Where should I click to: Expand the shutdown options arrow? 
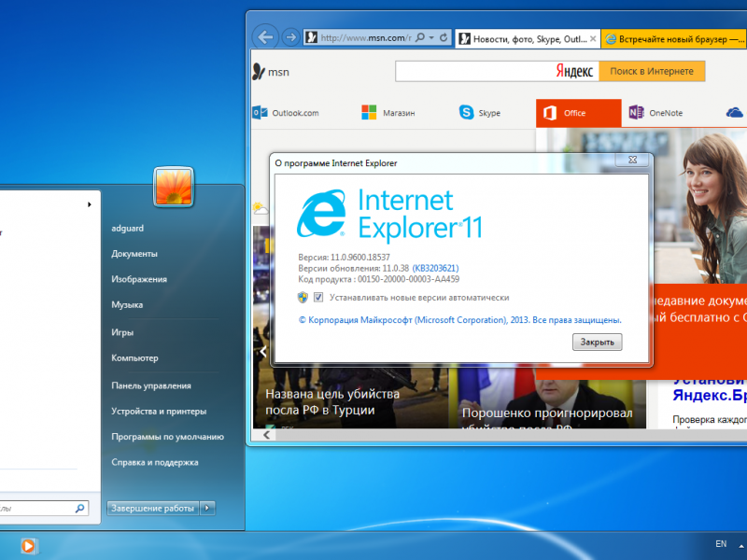(x=207, y=508)
